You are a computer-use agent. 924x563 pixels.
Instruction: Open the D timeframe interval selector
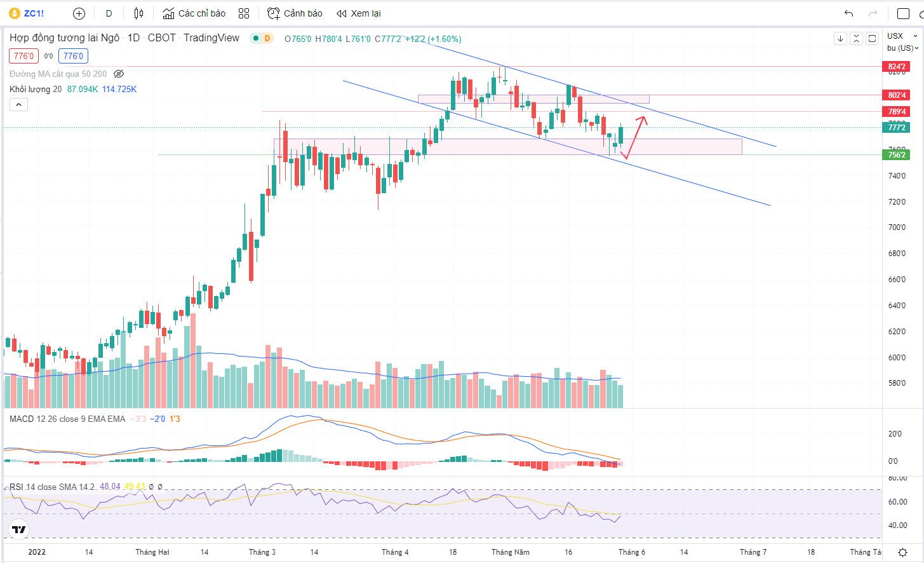click(x=109, y=13)
